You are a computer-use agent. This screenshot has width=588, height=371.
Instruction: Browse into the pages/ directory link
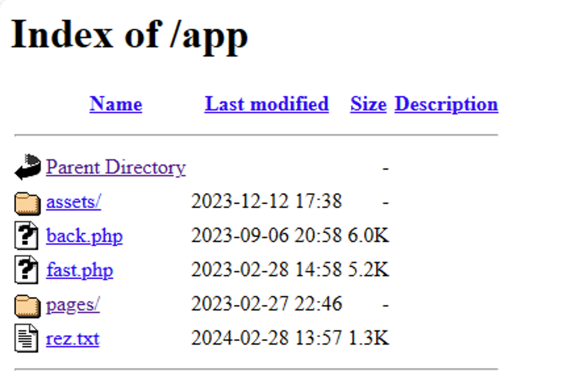(73, 305)
